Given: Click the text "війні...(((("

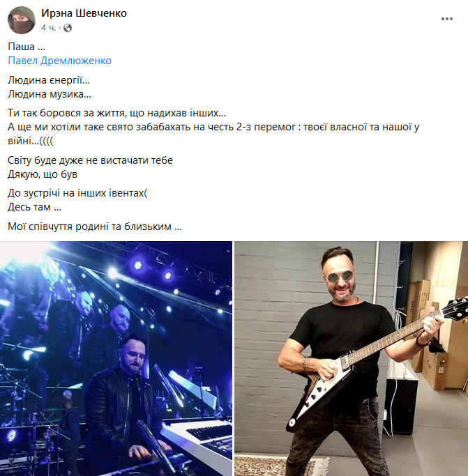Looking at the screenshot, I should click(31, 141).
